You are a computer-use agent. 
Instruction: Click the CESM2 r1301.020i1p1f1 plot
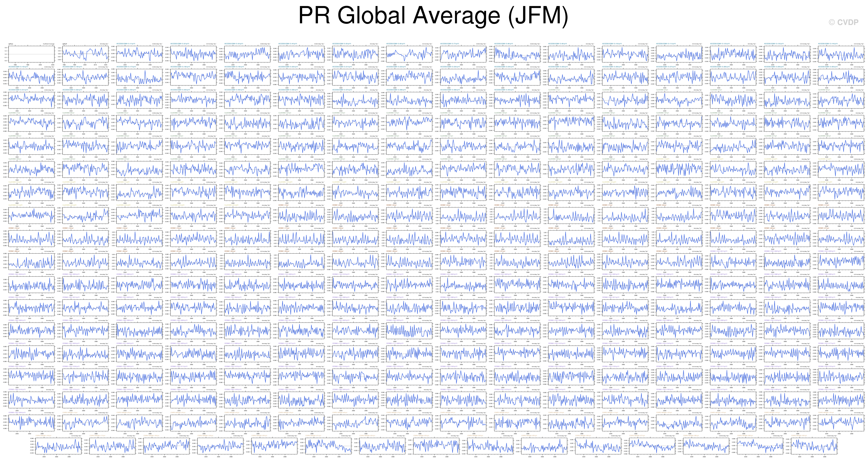31,423
